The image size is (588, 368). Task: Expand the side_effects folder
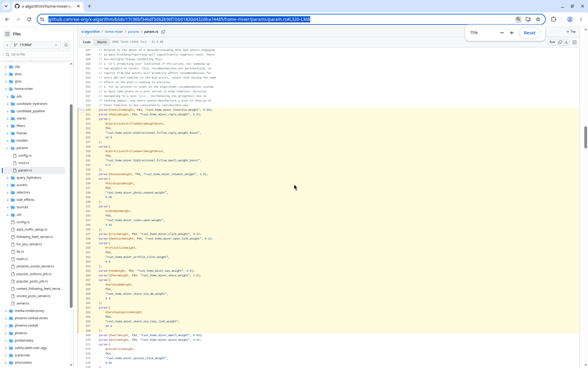(7, 200)
